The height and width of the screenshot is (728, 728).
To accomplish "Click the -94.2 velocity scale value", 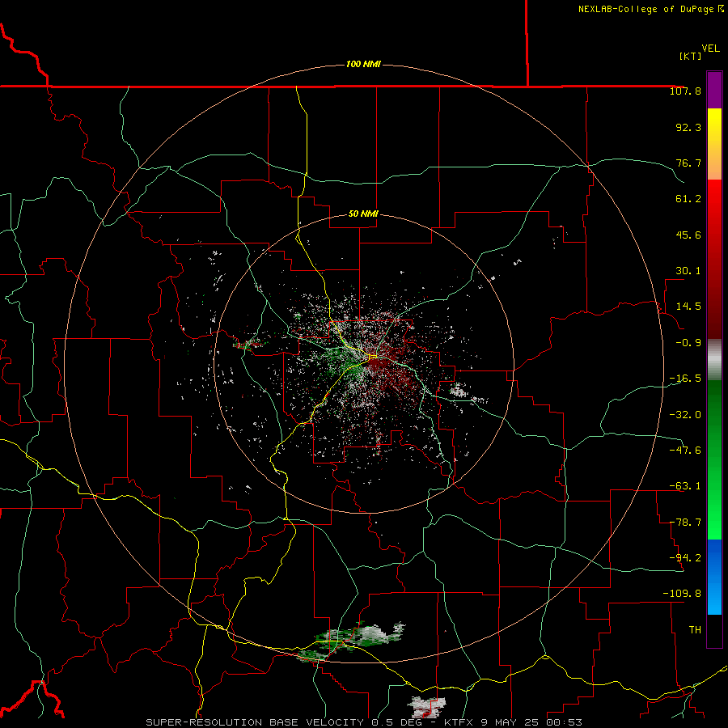I will 685,557.
